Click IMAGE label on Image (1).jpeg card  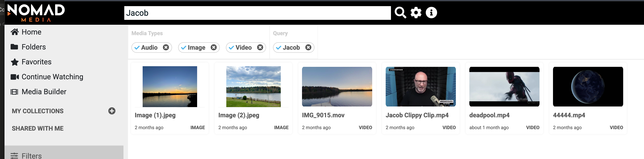point(198,128)
